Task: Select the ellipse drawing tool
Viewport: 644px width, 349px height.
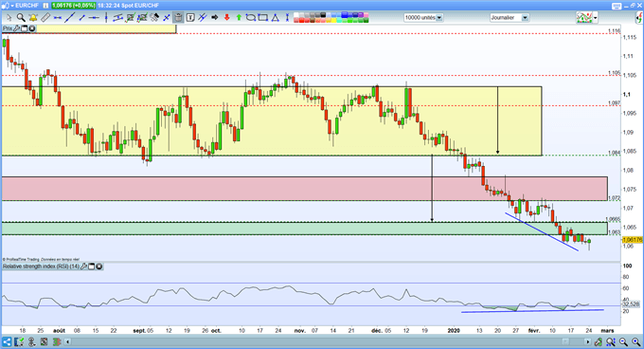Action: point(251,18)
